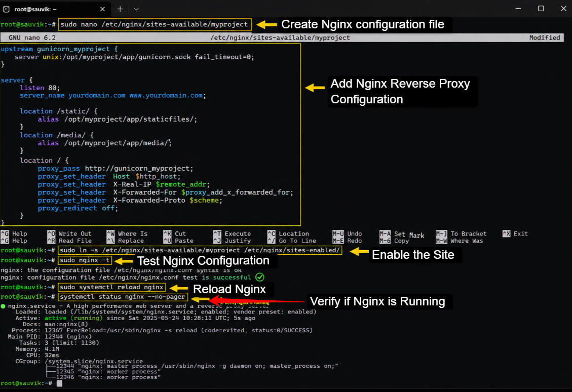Screen dimensions: 572x392
Task: Click the 'Host $http_host' header line
Action: 109,176
